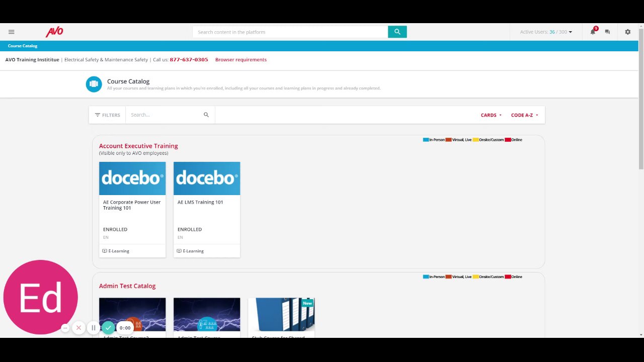Click the recorder cancel X button
This screenshot has width=644, height=362.
tap(78, 328)
